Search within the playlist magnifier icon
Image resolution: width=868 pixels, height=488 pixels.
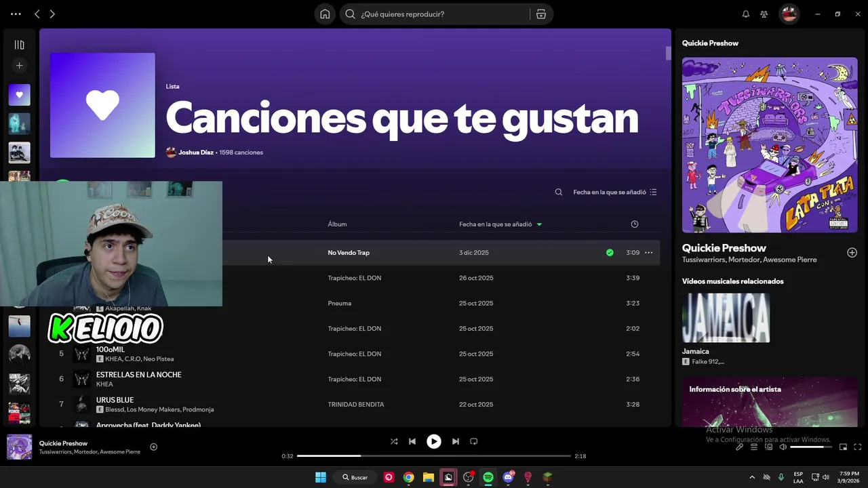559,192
